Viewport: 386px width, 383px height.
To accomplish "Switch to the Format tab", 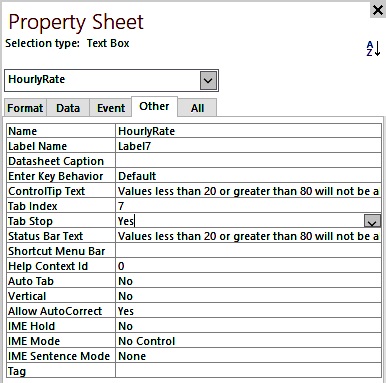I will tap(25, 108).
